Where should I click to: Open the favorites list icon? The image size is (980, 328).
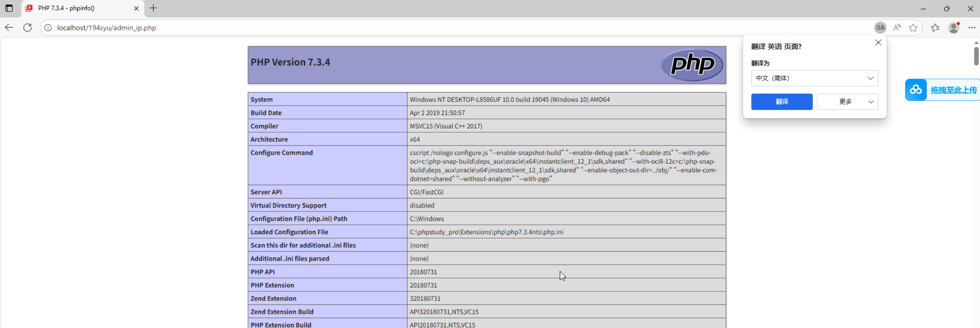(935, 28)
